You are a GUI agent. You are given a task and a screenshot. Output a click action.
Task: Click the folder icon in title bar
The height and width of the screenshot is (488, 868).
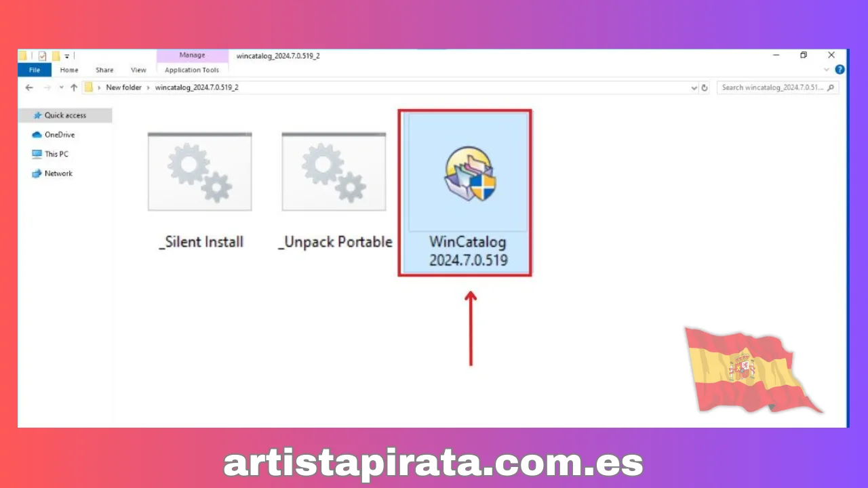coord(22,56)
